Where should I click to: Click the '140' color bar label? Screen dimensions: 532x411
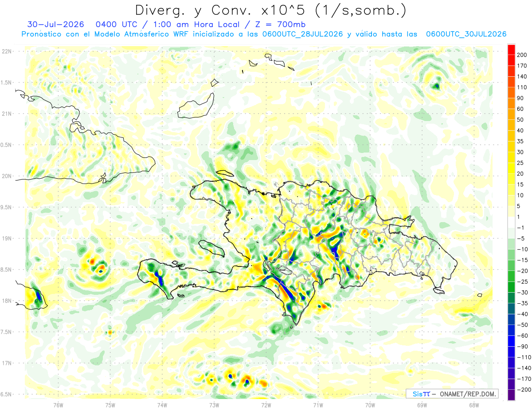[523, 76]
